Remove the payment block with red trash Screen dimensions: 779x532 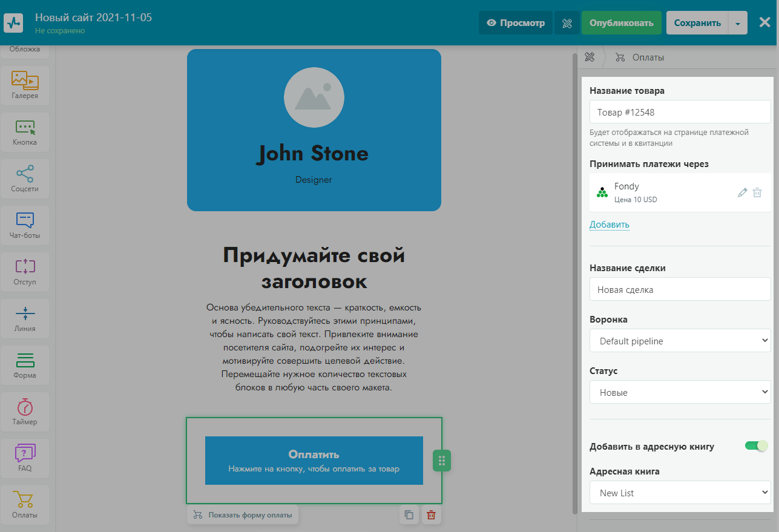(x=431, y=515)
